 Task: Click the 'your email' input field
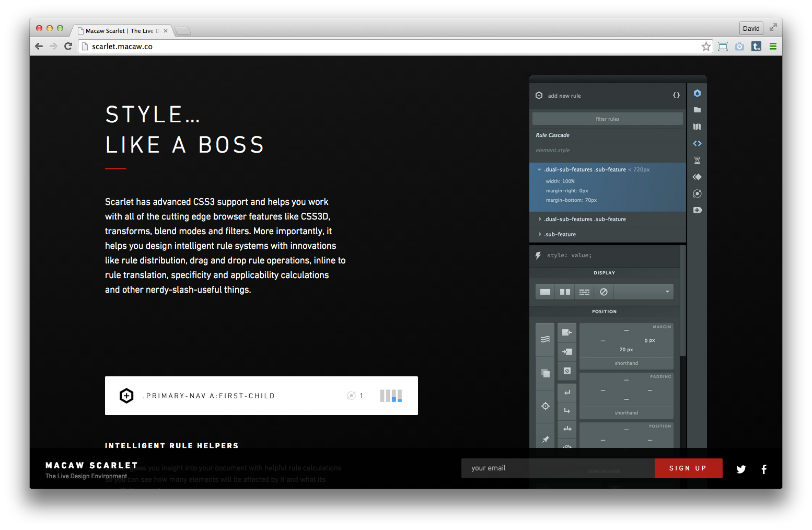pos(558,468)
